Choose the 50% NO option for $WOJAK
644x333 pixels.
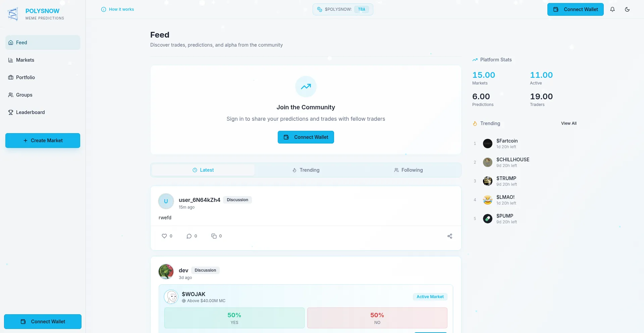pos(377,318)
